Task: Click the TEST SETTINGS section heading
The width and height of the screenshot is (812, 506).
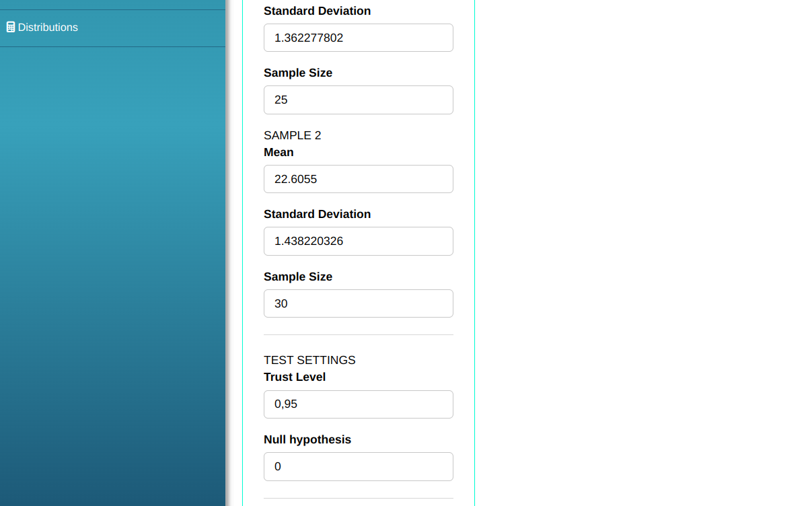Action: [x=309, y=360]
